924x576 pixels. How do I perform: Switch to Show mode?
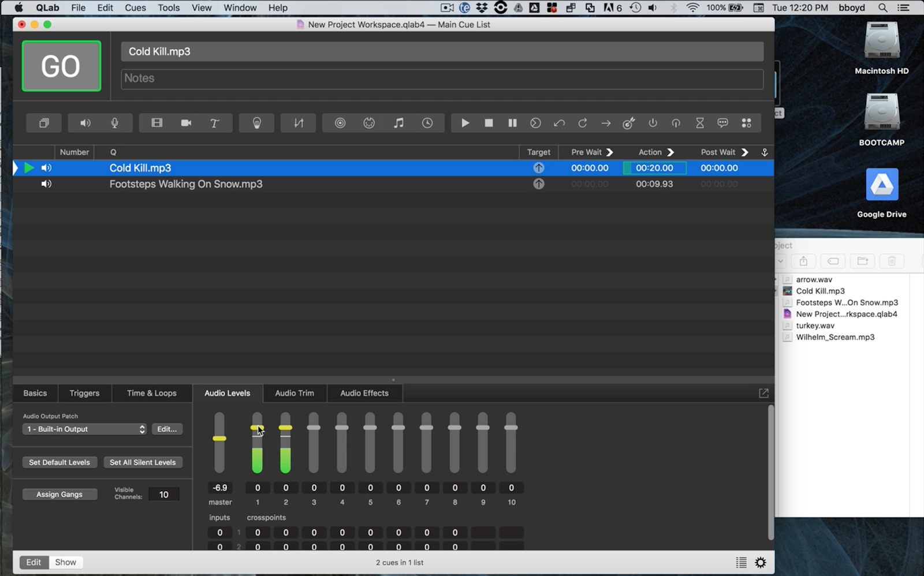65,562
